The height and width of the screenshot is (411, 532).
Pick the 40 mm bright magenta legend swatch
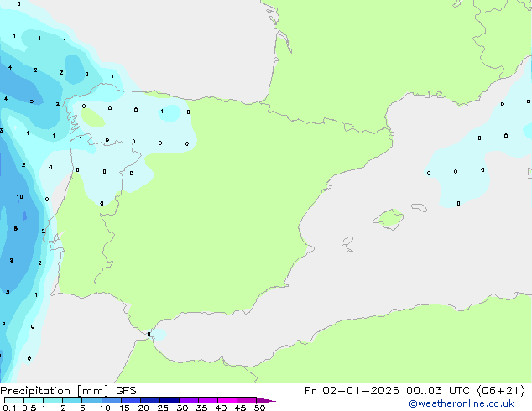tap(227, 400)
